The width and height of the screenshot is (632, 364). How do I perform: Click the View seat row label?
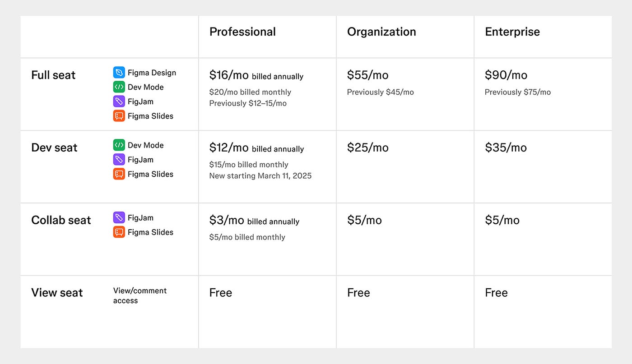pyautogui.click(x=57, y=293)
